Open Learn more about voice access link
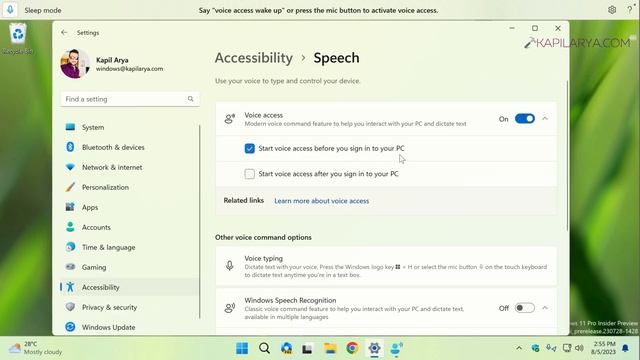Image resolution: width=640 pixels, height=360 pixels. pyautogui.click(x=322, y=201)
